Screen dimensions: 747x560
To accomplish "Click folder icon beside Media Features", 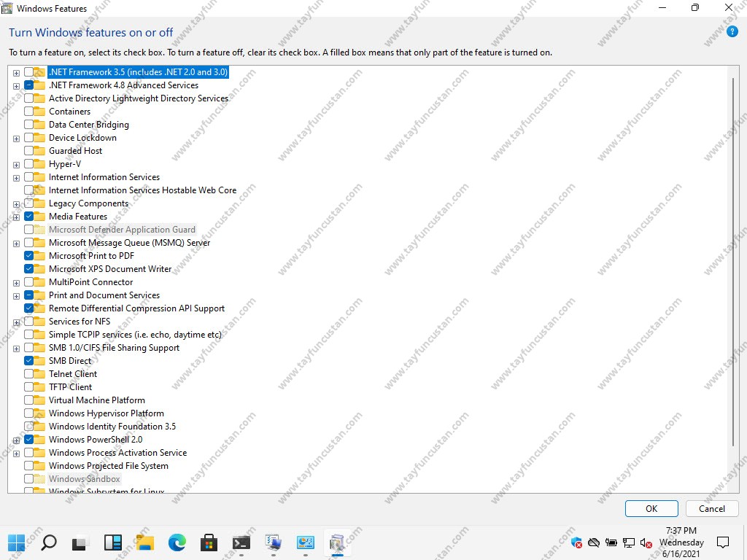I will [39, 216].
